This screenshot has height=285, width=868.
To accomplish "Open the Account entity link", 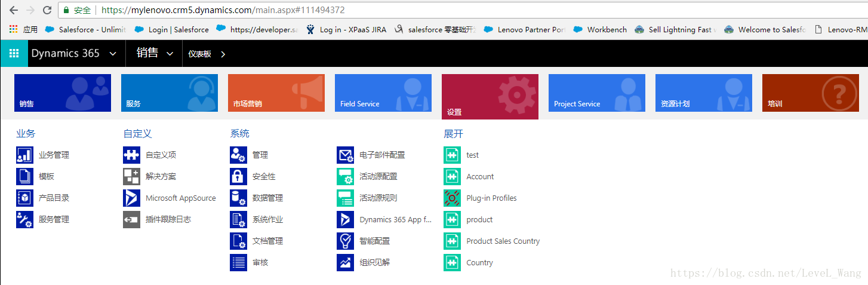I will 480,176.
